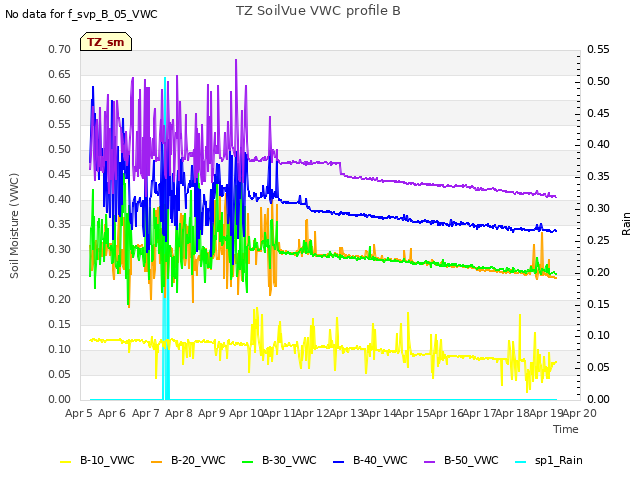The image size is (640, 480).
Task: Click the Rain axis label on right
Action: tap(626, 224)
